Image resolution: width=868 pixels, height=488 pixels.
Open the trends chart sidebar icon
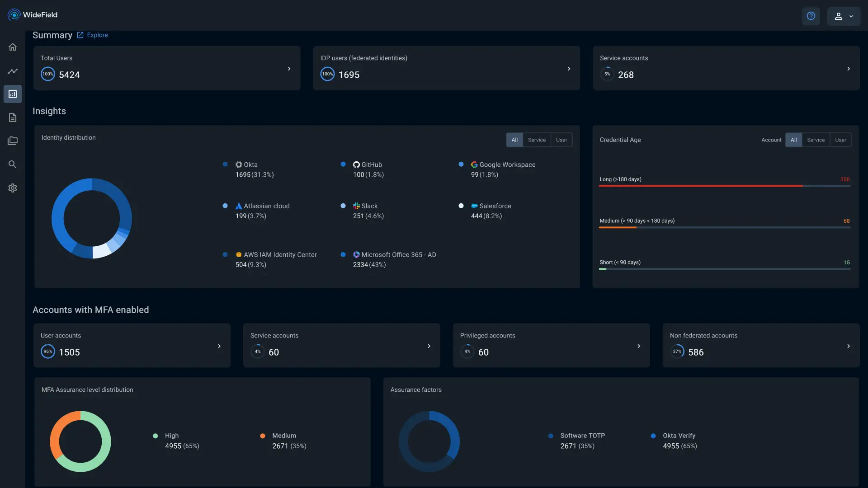[13, 71]
